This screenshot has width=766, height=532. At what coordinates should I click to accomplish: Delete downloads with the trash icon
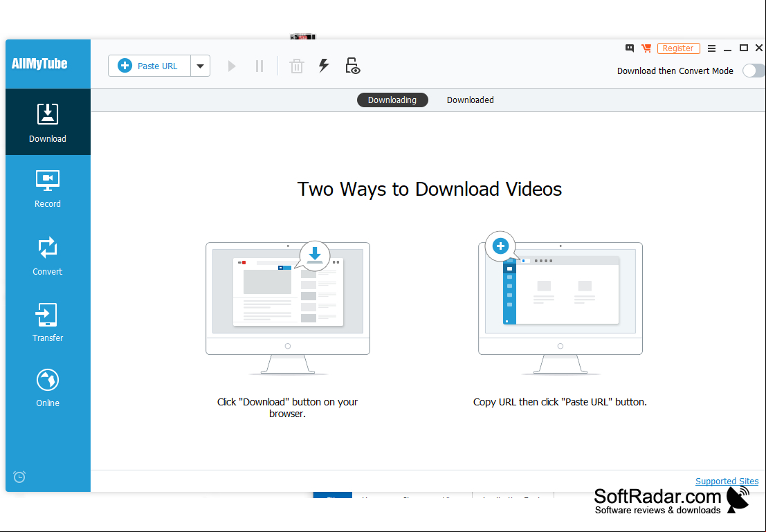coord(297,66)
